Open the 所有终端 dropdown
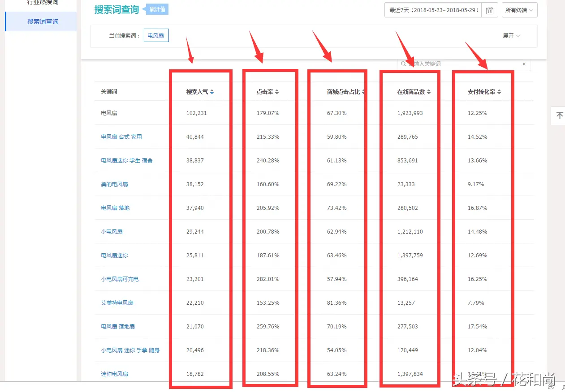The width and height of the screenshot is (565, 392). tap(519, 10)
